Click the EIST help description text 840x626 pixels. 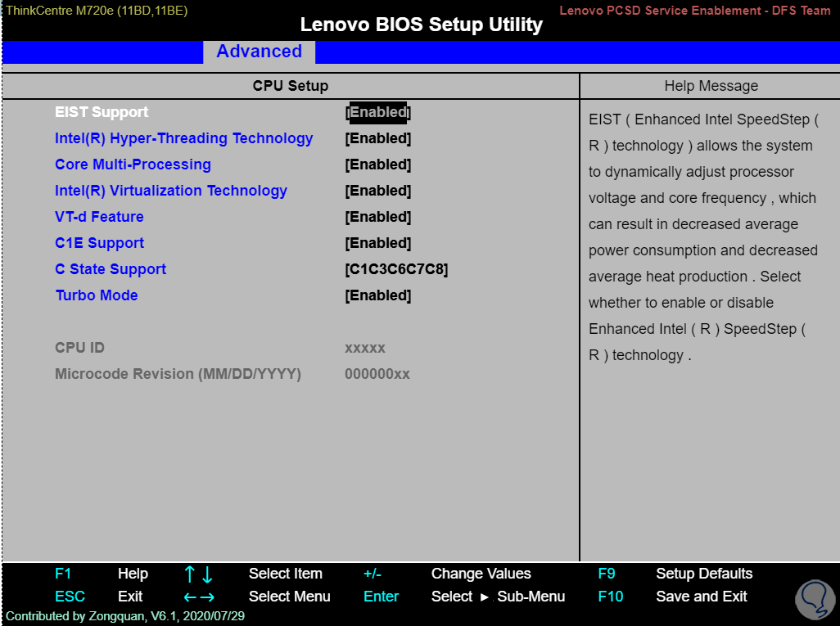pos(702,237)
